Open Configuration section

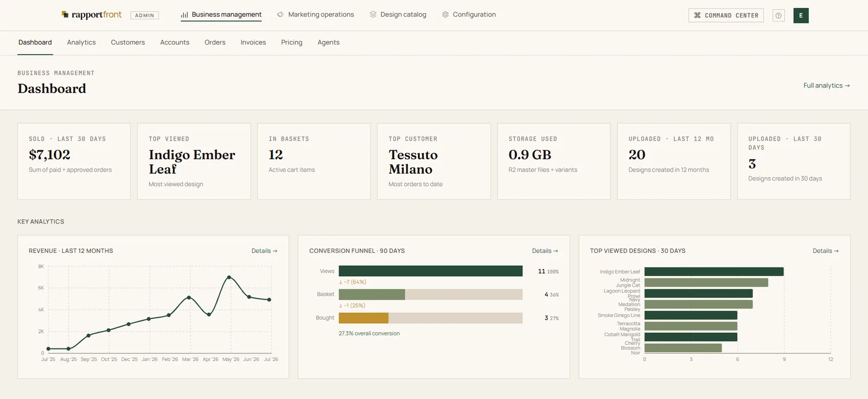(x=469, y=15)
